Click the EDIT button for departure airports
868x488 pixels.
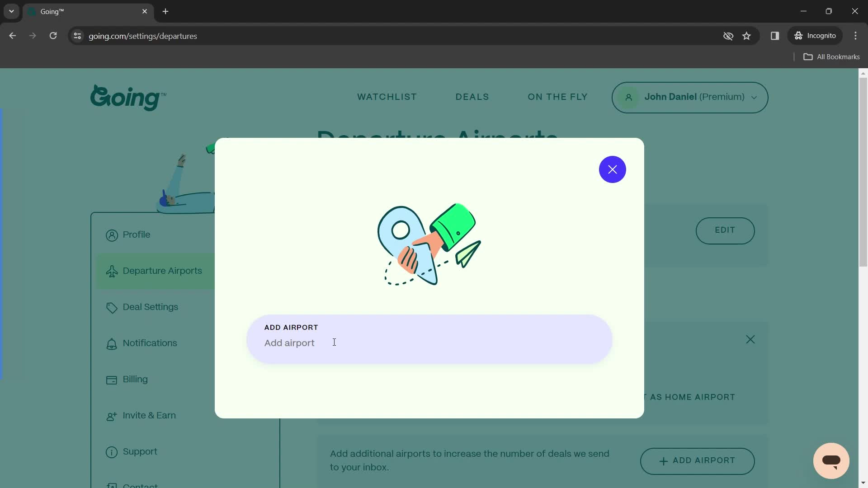tap(725, 230)
